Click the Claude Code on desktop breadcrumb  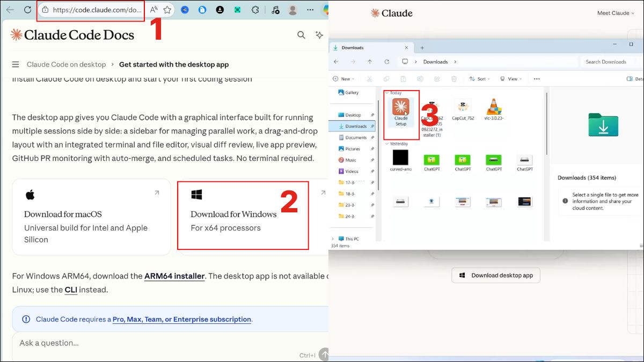click(x=66, y=64)
